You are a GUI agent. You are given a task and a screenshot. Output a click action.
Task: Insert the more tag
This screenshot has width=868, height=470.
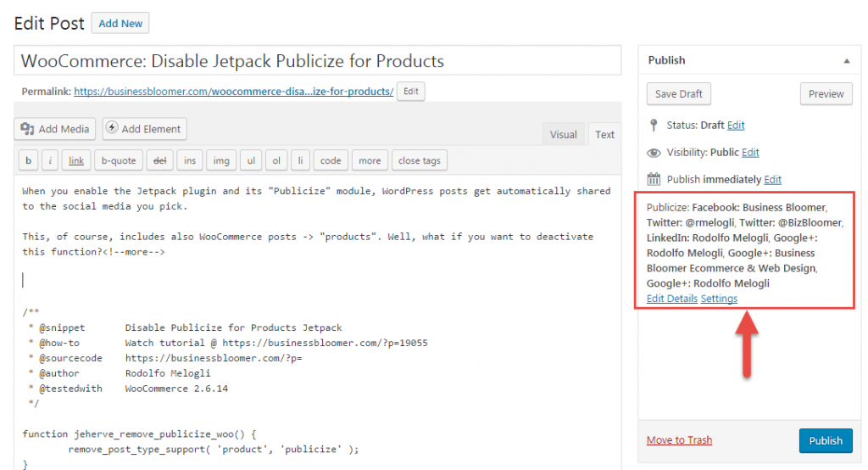pyautogui.click(x=370, y=160)
